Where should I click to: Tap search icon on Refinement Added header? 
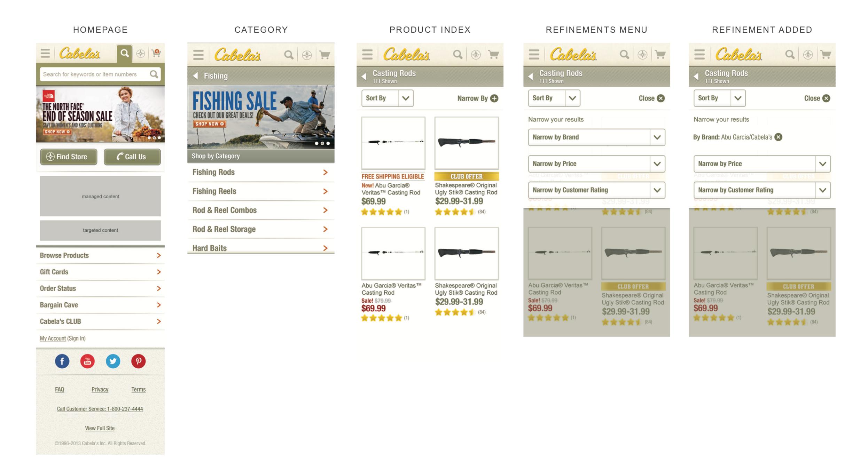[790, 54]
